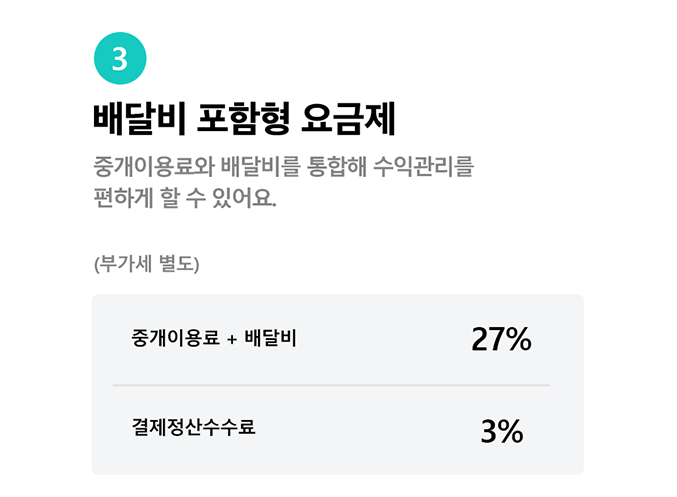Click the description line starting with 중개이용료와
The width and height of the screenshot is (677, 497).
click(x=281, y=166)
